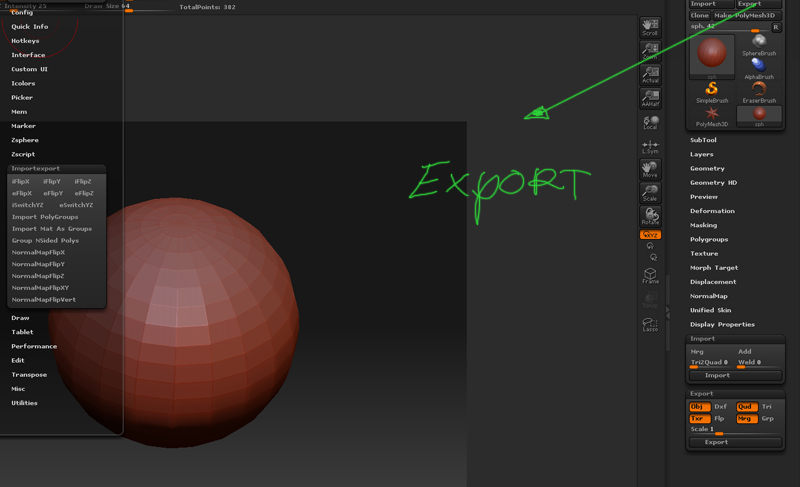Viewport: 800px width, 487px height.
Task: Choose the EraserBrush tool
Action: [x=759, y=92]
